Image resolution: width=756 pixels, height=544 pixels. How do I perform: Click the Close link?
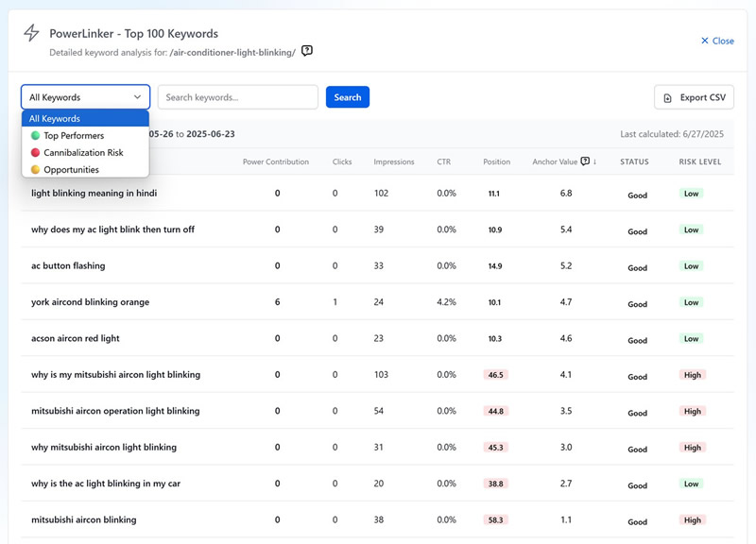pos(717,41)
